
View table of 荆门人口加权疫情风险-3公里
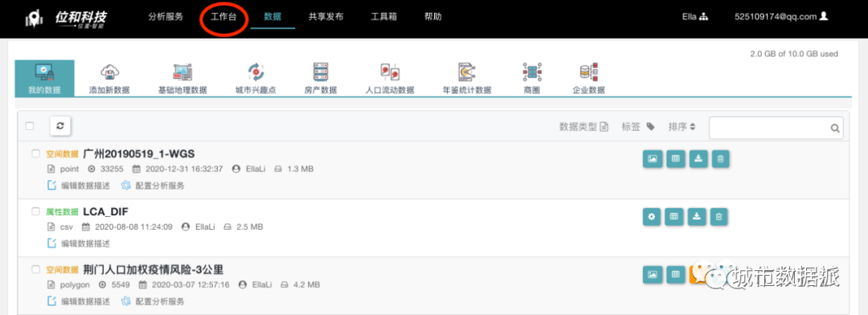[x=675, y=275]
